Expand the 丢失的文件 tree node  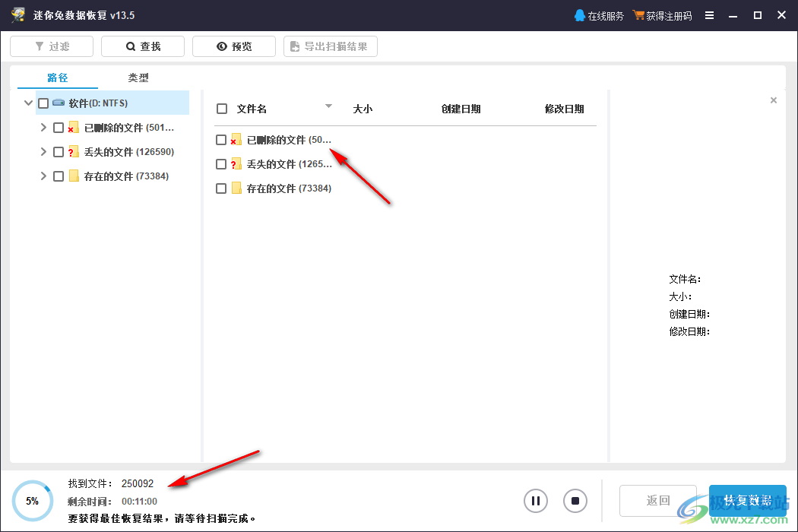[43, 151]
